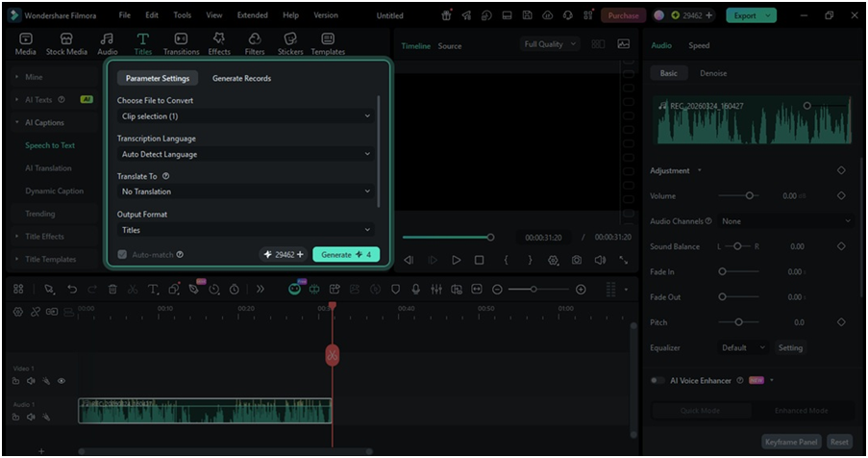This screenshot has width=868, height=458.
Task: Open the Media library tab
Action: tap(25, 43)
